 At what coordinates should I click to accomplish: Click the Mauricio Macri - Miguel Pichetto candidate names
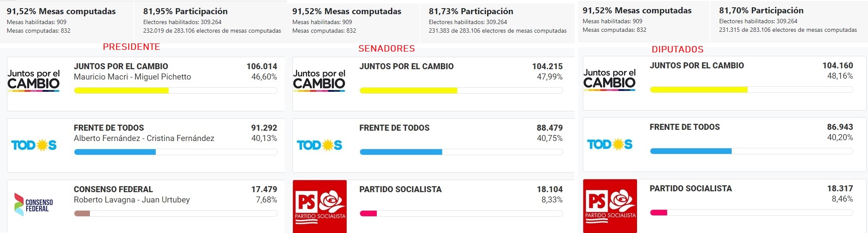click(x=132, y=77)
